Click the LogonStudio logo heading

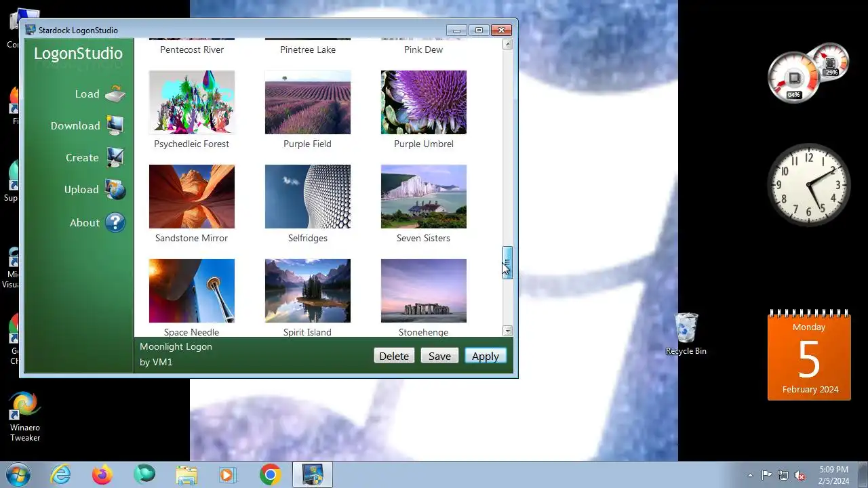tap(78, 54)
